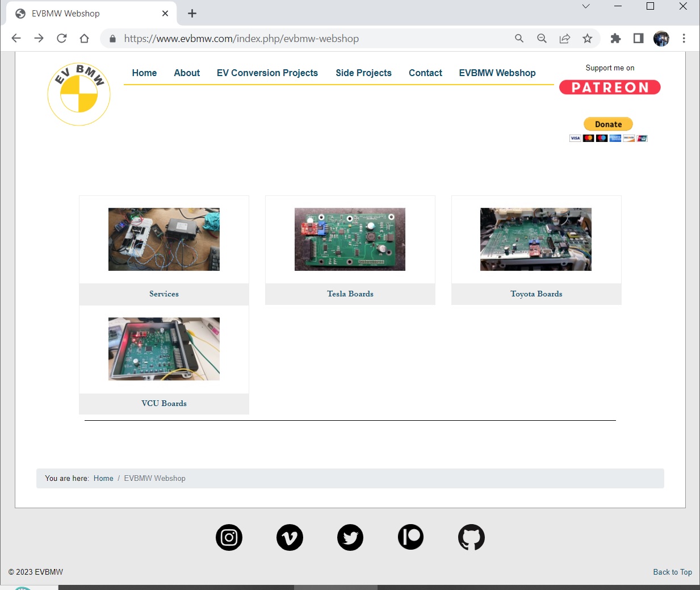Open the browser extensions puzzle icon
This screenshot has width=700, height=590.
pyautogui.click(x=615, y=39)
